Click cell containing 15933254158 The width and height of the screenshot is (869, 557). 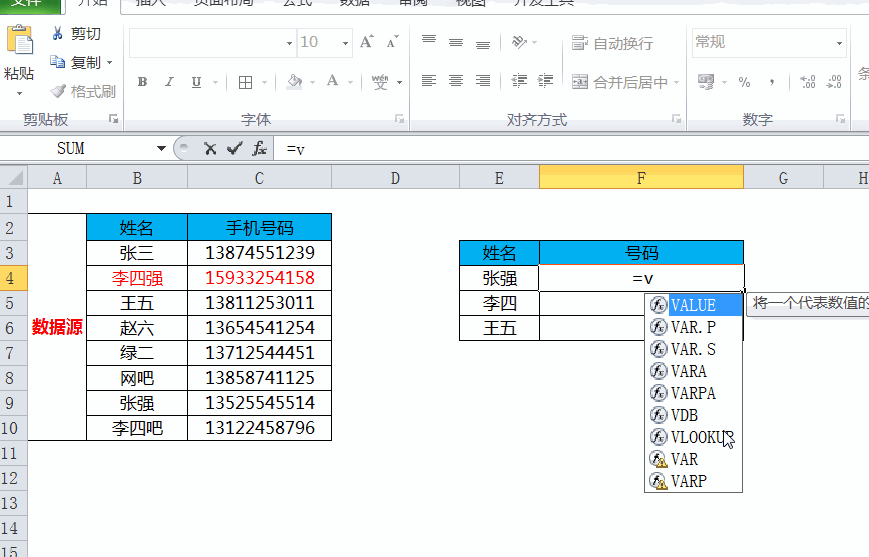pos(259,278)
